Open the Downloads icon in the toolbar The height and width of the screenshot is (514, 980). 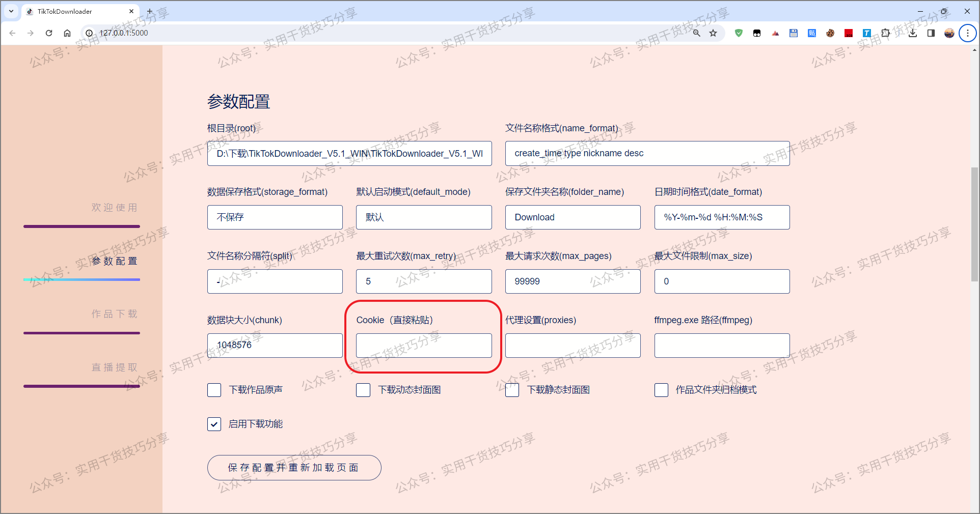[912, 33]
